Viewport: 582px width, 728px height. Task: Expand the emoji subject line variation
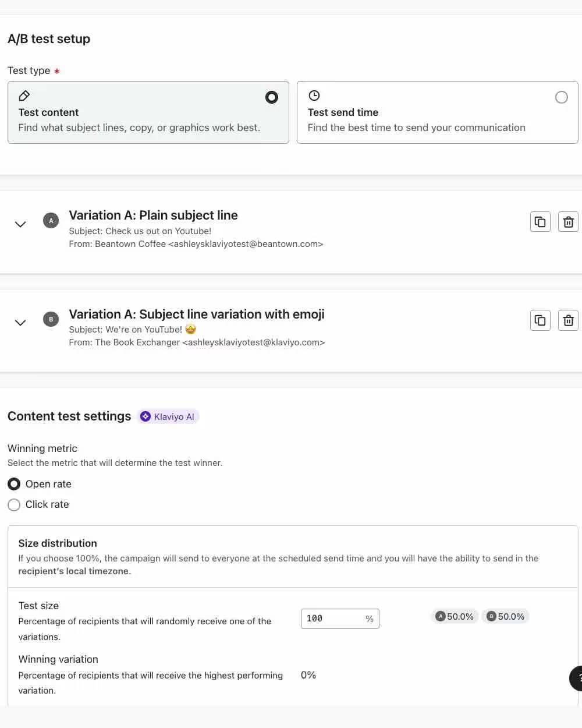point(20,323)
